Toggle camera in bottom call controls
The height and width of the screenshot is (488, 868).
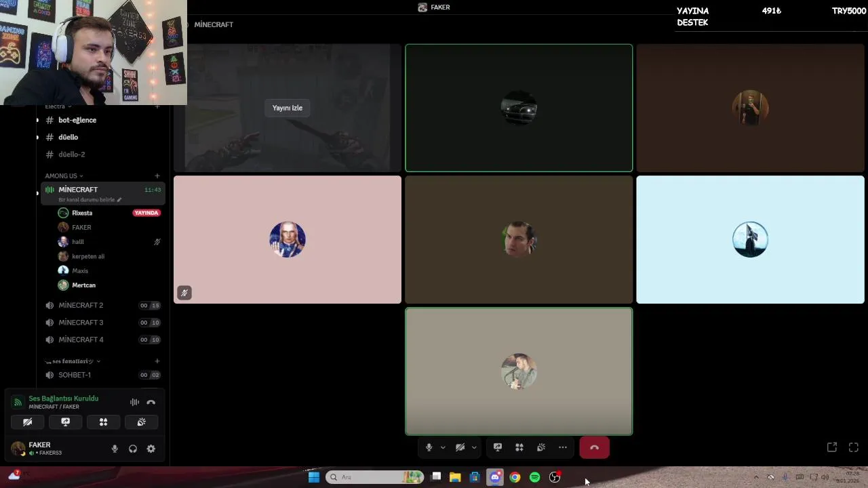pos(460,447)
